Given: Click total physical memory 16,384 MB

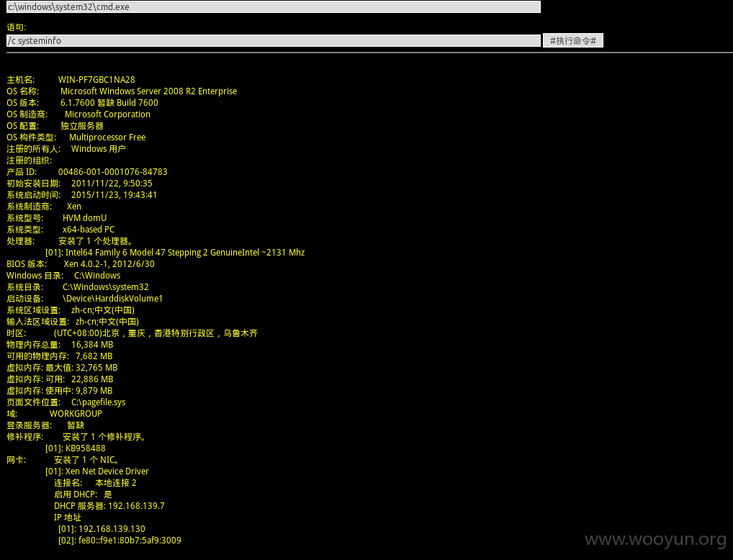Looking at the screenshot, I should 92,345.
